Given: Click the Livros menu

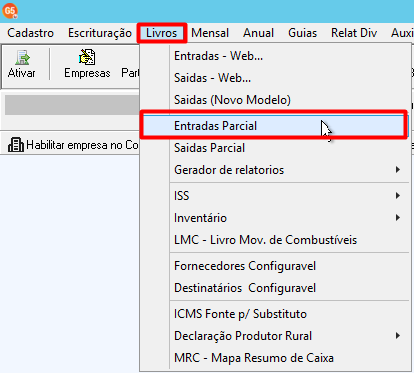Looking at the screenshot, I should tap(162, 33).
